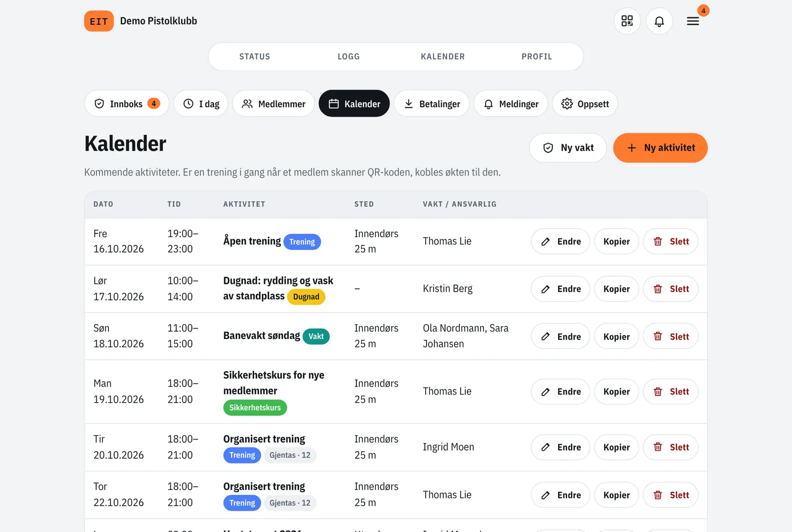Select the Kalender pill button
Screen dimensions: 792x532
[x=354, y=103]
